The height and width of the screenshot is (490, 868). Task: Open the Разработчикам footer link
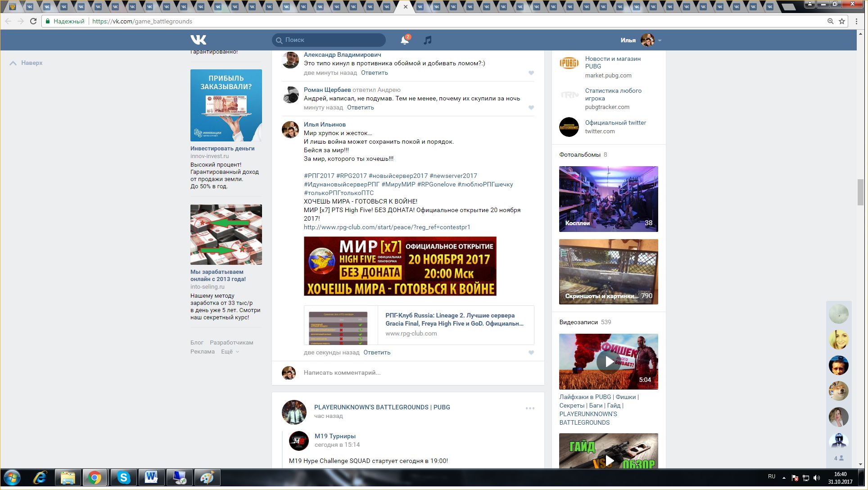pyautogui.click(x=231, y=342)
